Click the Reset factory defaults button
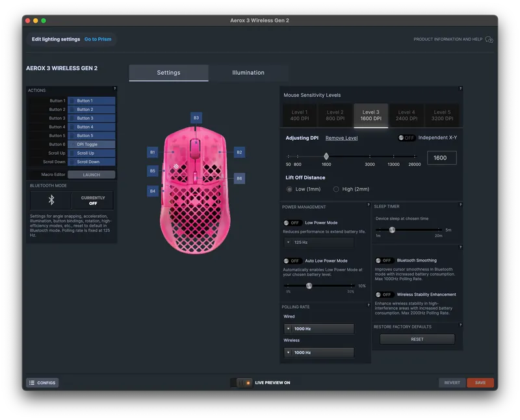The width and height of the screenshot is (520, 420). pyautogui.click(x=417, y=339)
